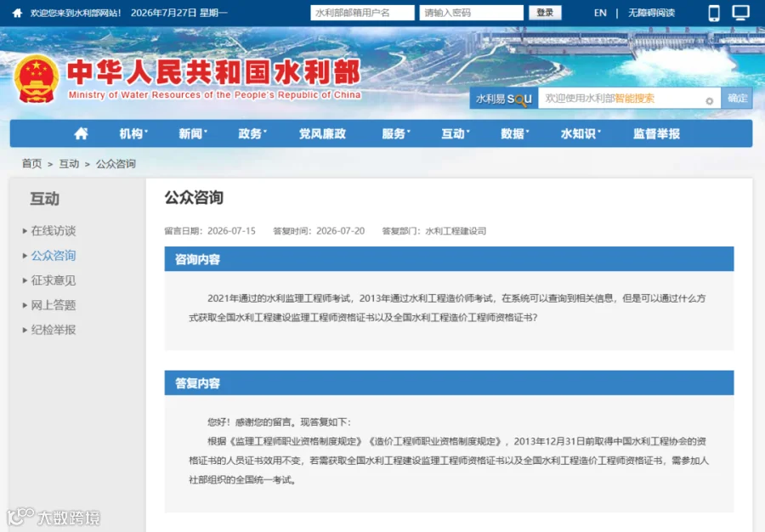Click the home icon in top bar
Screen dimensions: 765x532
pos(17,13)
